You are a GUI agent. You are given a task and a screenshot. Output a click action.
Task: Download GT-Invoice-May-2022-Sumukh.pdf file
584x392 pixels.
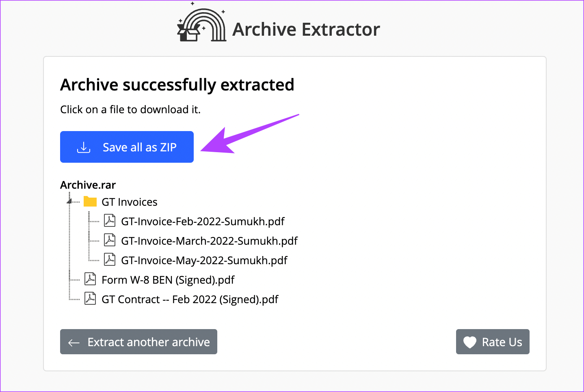pos(204,261)
